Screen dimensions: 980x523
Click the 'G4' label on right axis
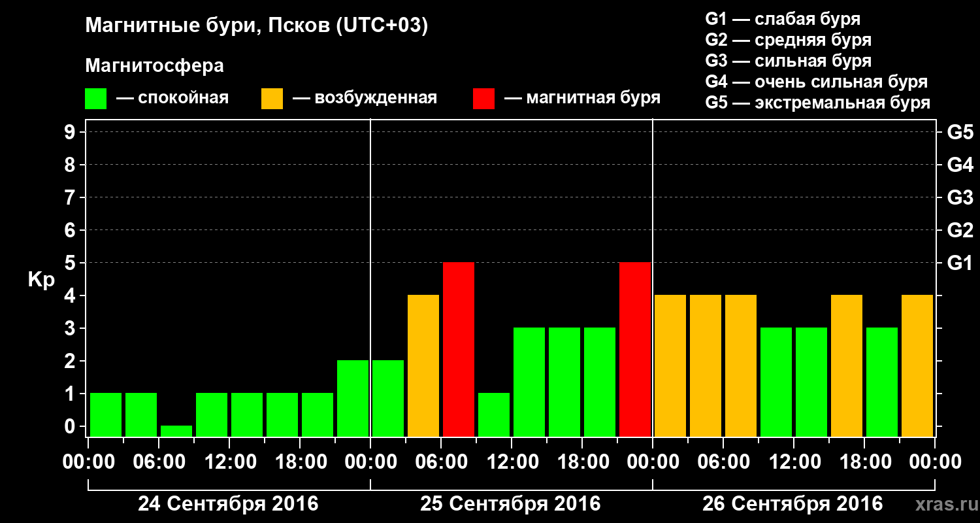(960, 165)
